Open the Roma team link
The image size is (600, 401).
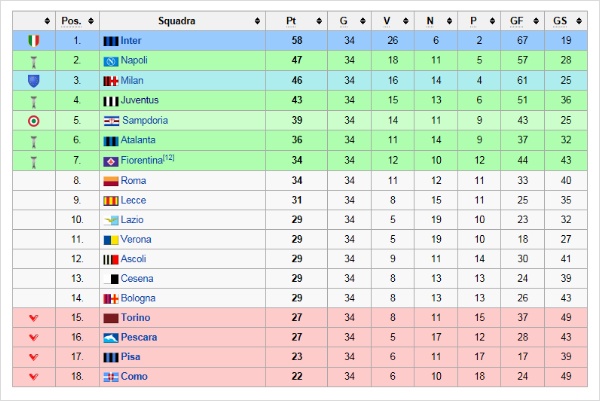133,181
